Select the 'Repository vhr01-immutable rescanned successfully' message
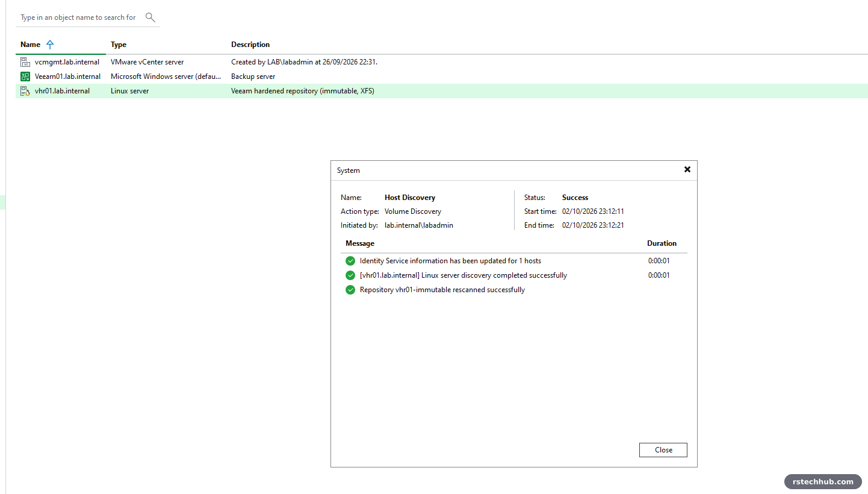 442,290
